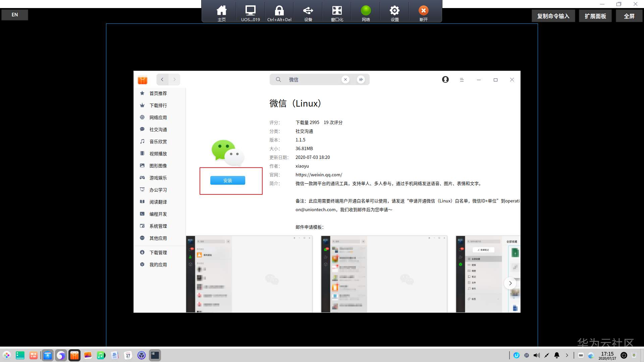Click the UOS...019 monitor toolbar icon
The width and height of the screenshot is (644, 362).
[x=251, y=13]
